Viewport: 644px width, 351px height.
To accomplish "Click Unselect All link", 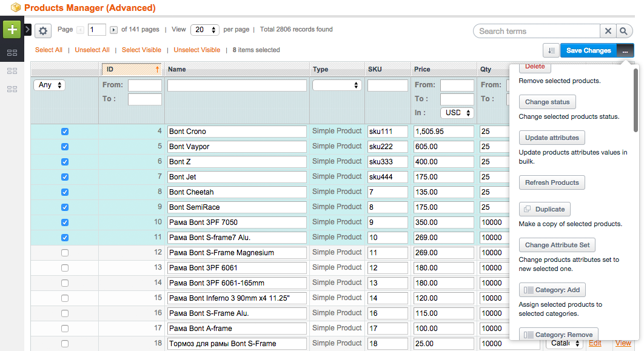I will 92,50.
